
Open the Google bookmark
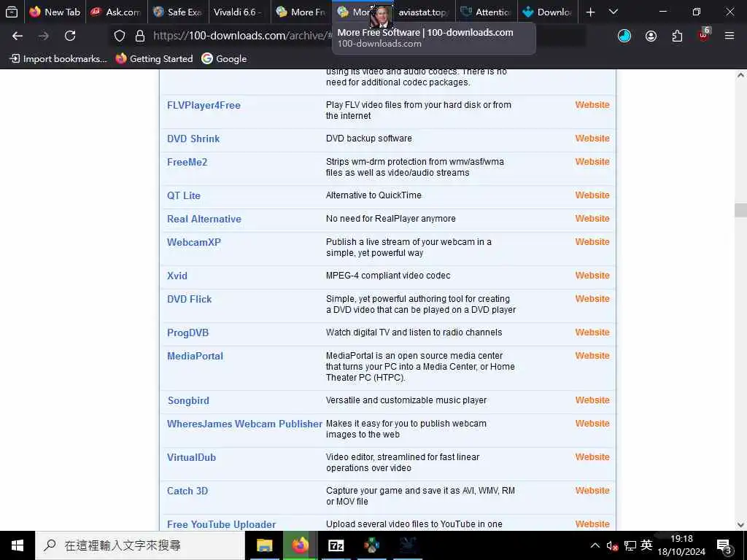click(225, 58)
